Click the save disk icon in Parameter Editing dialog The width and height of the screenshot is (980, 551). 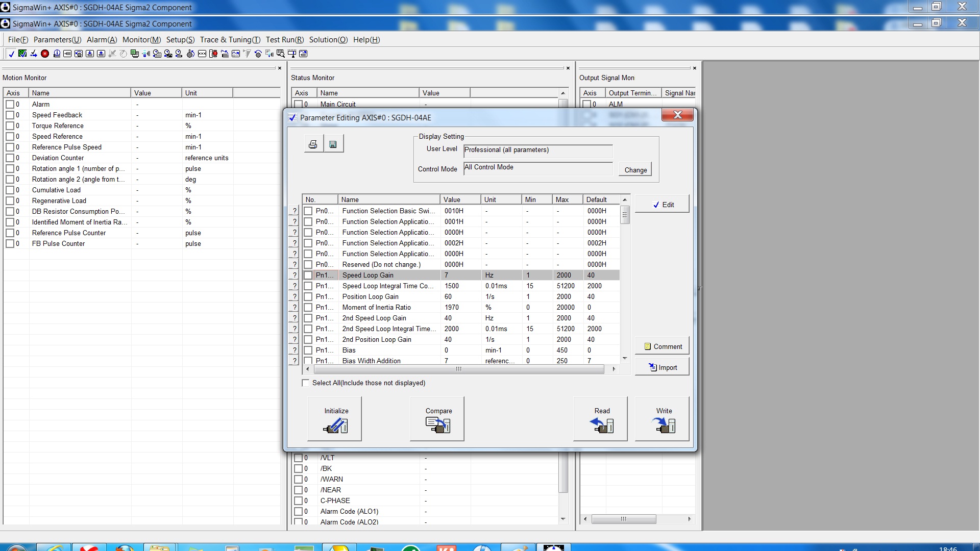click(333, 144)
